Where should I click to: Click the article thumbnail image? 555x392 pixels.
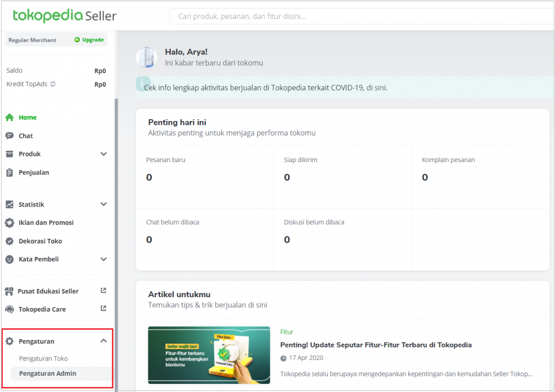tap(209, 355)
